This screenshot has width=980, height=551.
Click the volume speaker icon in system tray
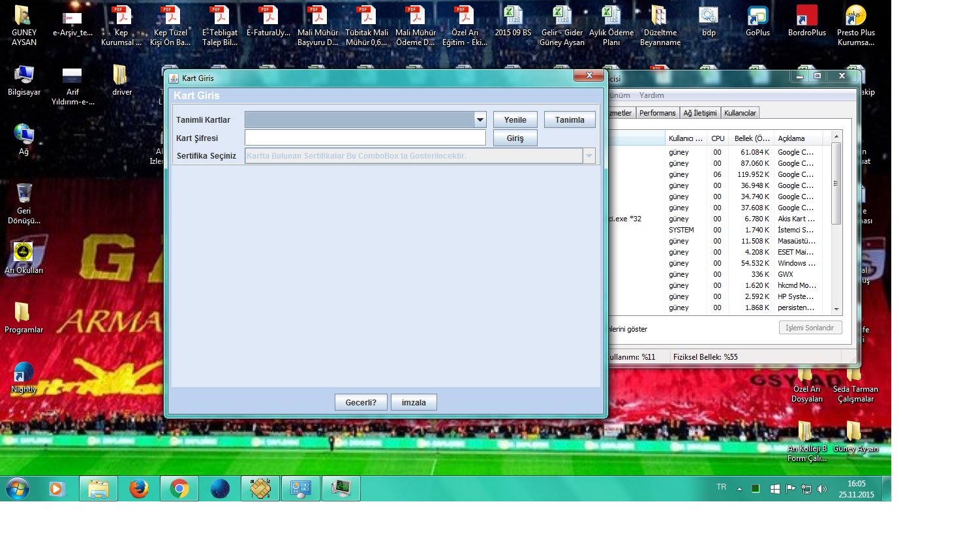[822, 488]
